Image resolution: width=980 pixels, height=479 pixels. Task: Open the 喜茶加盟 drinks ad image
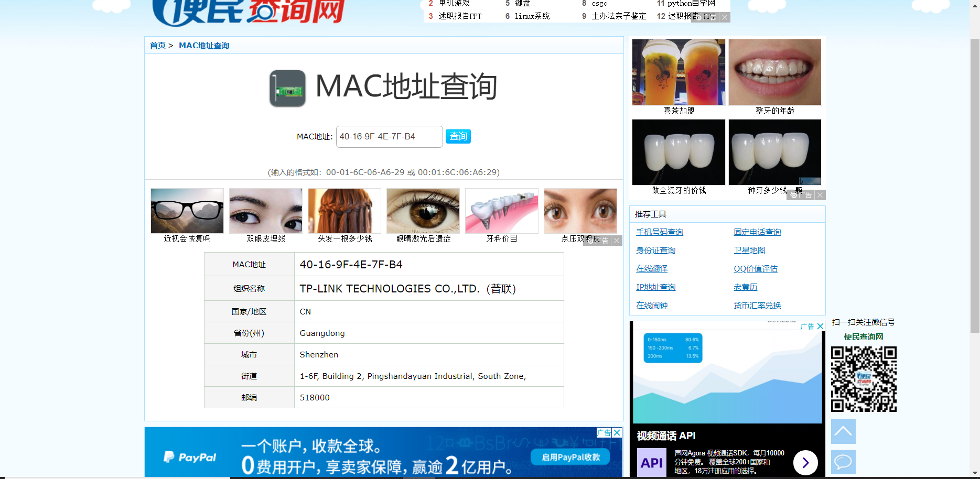(x=679, y=72)
